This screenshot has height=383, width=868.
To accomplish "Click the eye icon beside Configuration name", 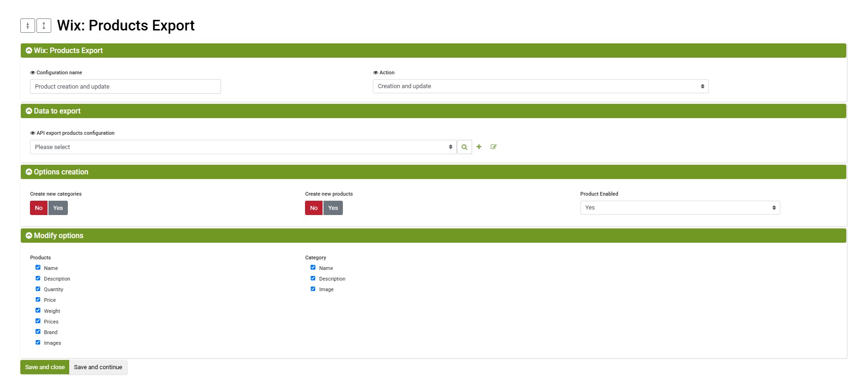I will pos(33,72).
